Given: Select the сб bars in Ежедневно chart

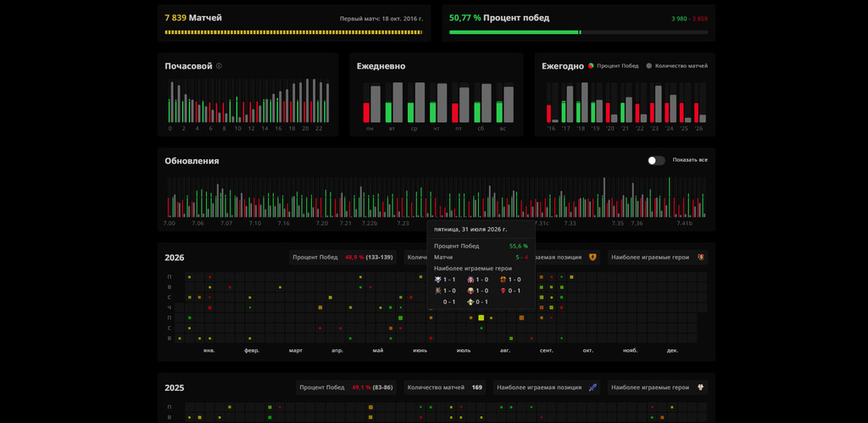Looking at the screenshot, I should point(482,103).
